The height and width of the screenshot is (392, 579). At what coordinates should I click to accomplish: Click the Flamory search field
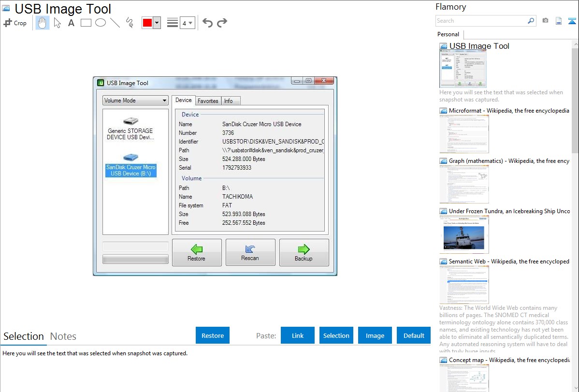coord(481,21)
